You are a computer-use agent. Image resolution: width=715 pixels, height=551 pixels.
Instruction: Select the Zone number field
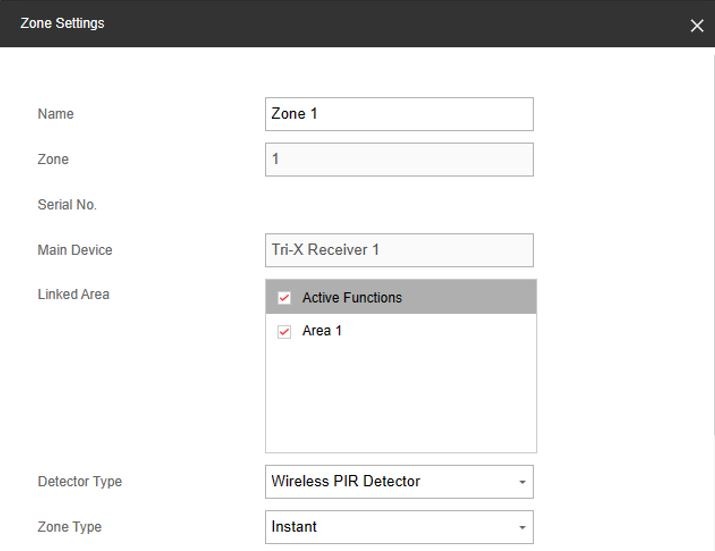[399, 160]
